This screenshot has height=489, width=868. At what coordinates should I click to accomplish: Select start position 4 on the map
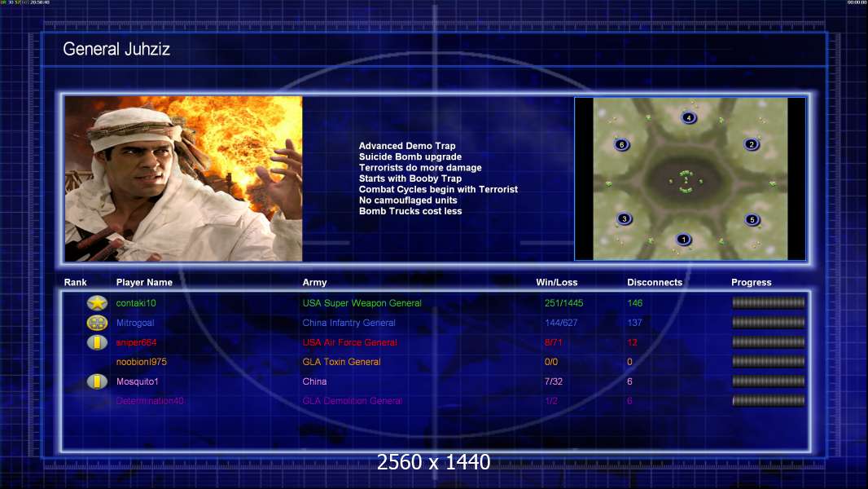coord(689,117)
